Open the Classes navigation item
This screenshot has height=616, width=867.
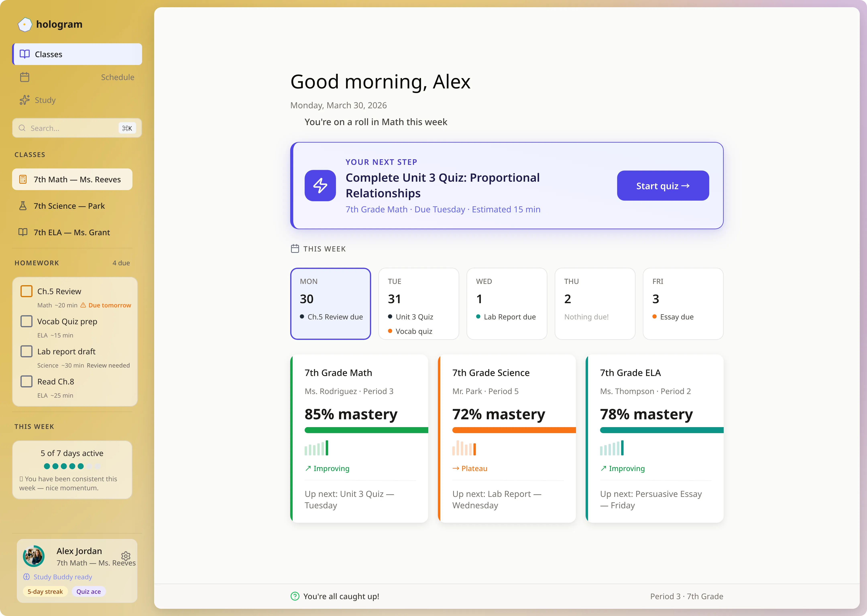click(77, 54)
